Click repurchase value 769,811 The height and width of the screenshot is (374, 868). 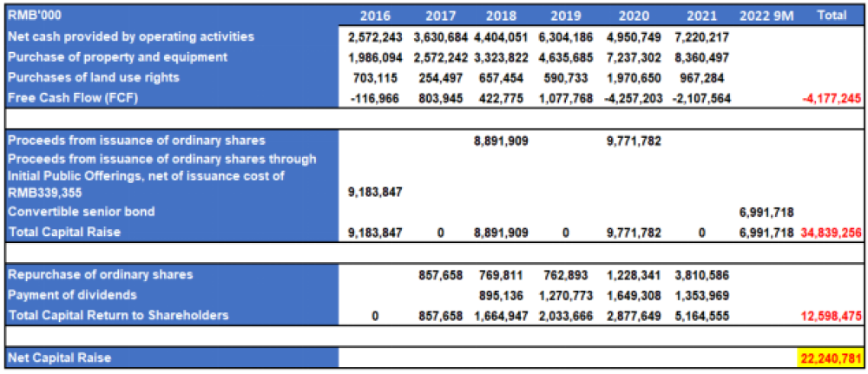point(501,274)
